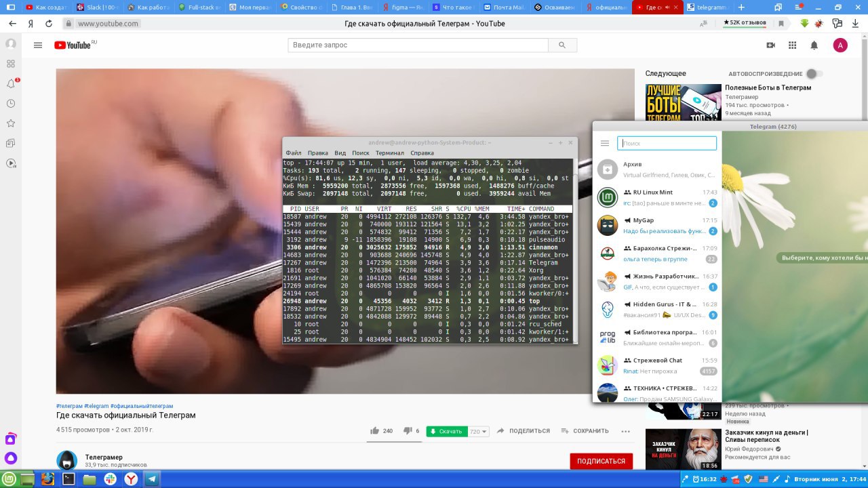Open Жизнь Разработчика chat
This screenshot has height=488, width=868.
click(x=657, y=281)
